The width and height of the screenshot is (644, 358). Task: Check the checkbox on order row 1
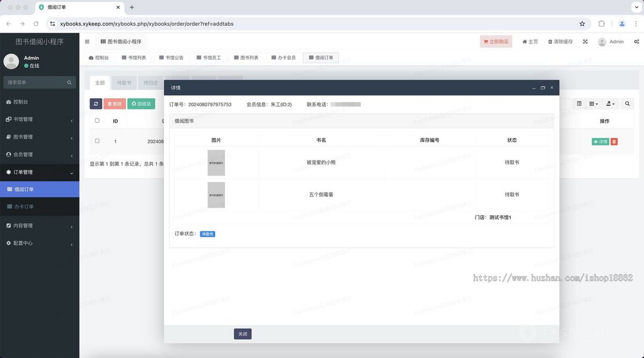(x=97, y=141)
